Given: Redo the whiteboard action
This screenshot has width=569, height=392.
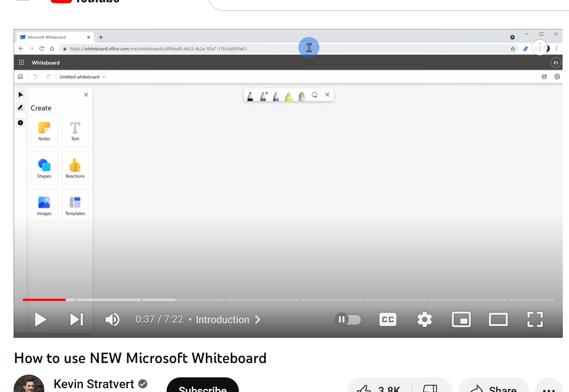Looking at the screenshot, I should [48, 77].
